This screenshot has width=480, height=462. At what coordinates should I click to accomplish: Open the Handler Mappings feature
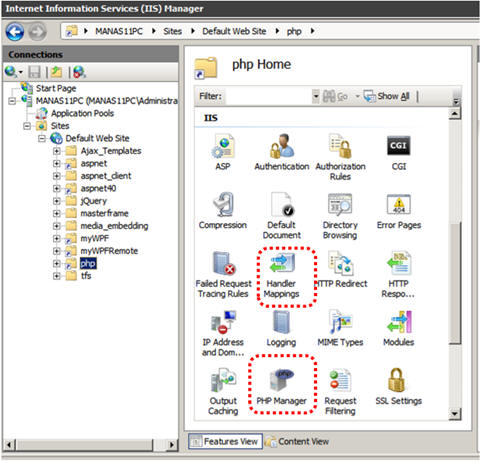tap(282, 276)
